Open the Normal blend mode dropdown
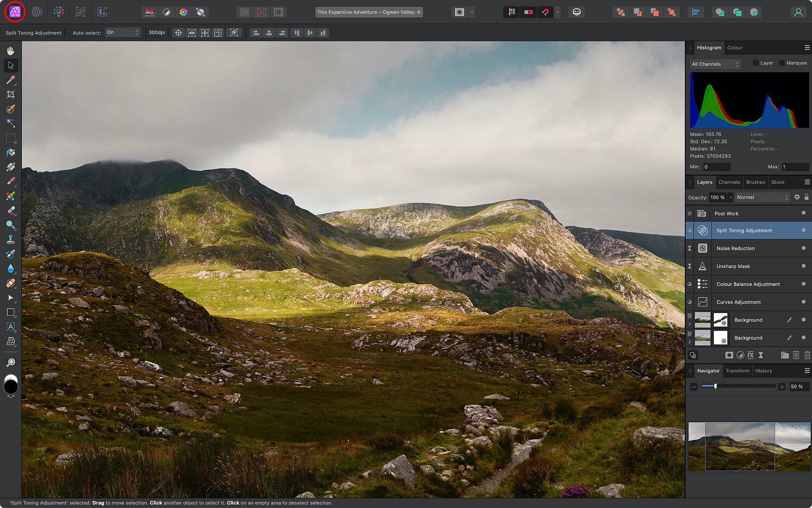Viewport: 812px width, 508px height. 762,197
